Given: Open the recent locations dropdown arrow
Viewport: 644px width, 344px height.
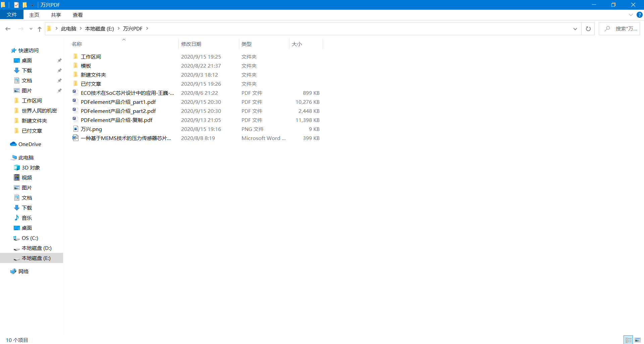Looking at the screenshot, I should coord(31,29).
